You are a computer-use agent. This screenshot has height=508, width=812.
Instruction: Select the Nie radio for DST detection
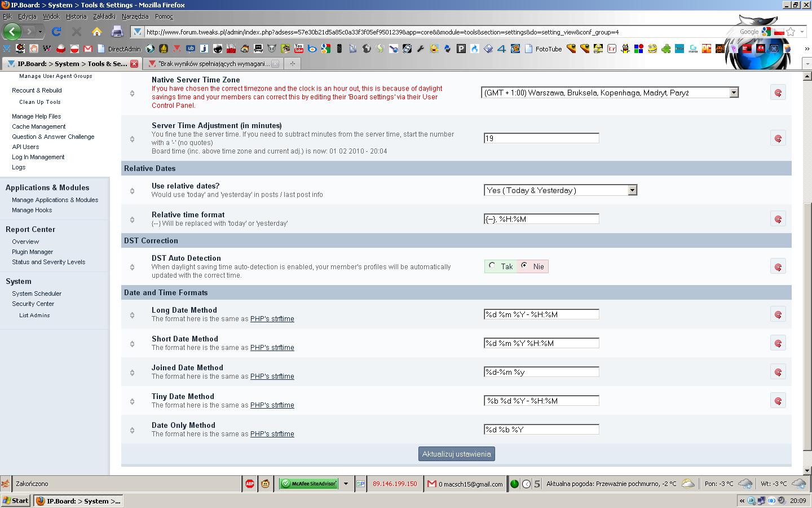coord(524,266)
